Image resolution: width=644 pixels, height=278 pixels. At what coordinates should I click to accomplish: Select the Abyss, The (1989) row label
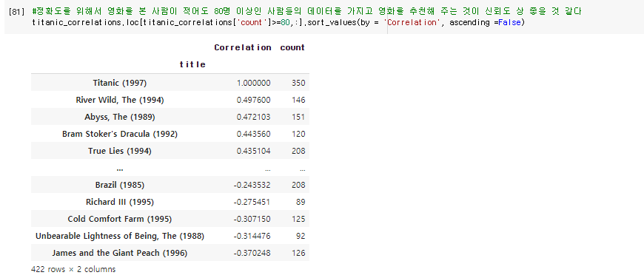coord(119,117)
